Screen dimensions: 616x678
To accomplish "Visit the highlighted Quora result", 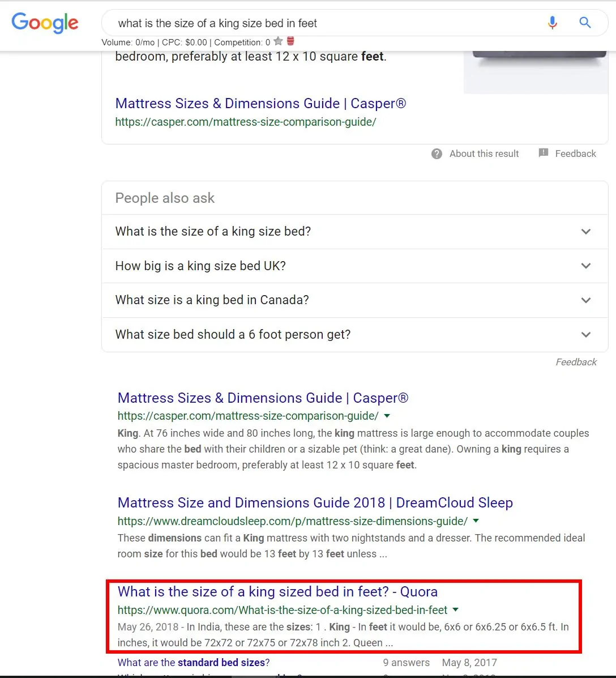I will (x=277, y=591).
